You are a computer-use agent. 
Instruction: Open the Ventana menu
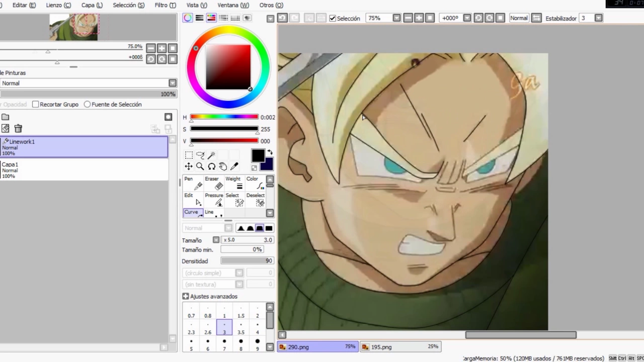(233, 5)
